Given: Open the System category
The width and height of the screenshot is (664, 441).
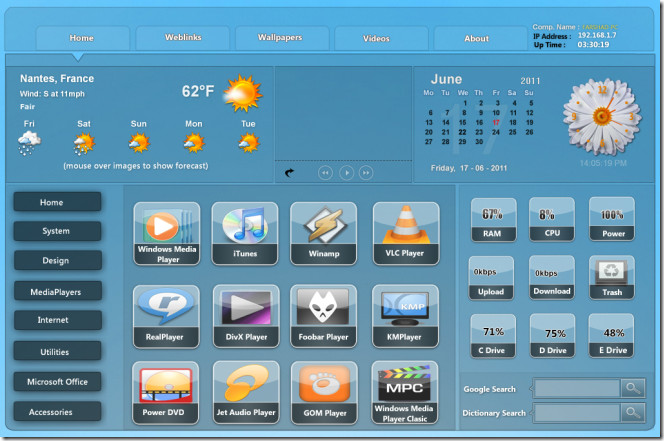Looking at the screenshot, I should point(57,231).
